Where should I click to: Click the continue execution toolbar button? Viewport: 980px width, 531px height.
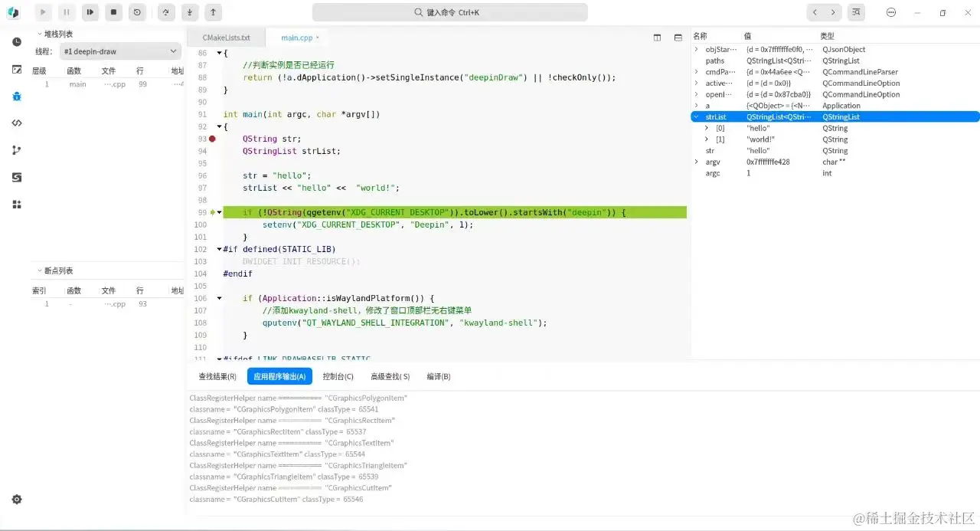coord(90,12)
